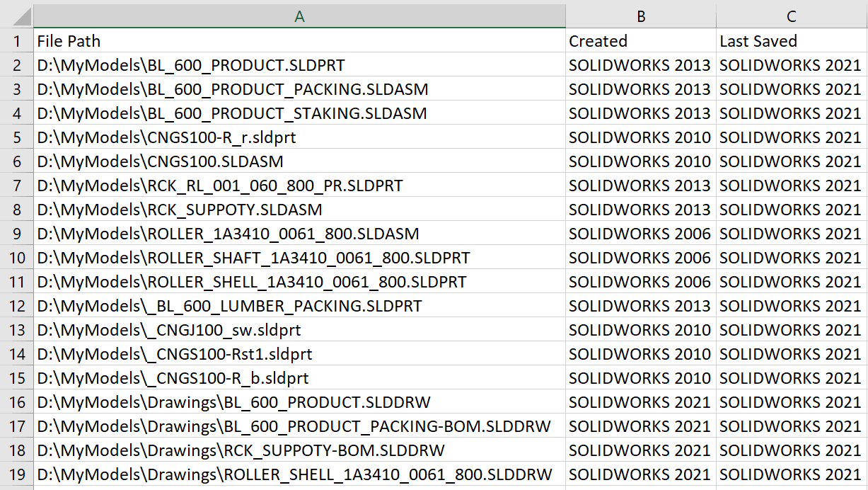Image resolution: width=868 pixels, height=490 pixels.
Task: Select Last Saved value for ROLLER_SHELL .SLDDRW row
Action: click(792, 474)
